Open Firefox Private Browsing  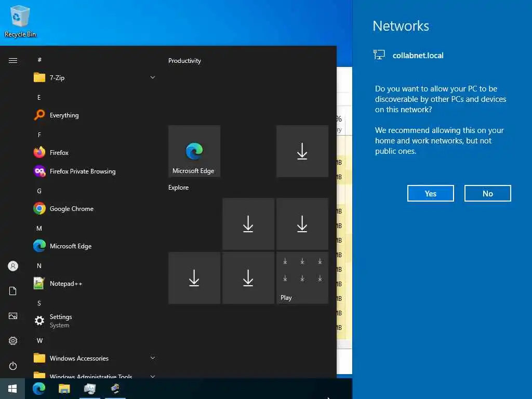[95, 171]
